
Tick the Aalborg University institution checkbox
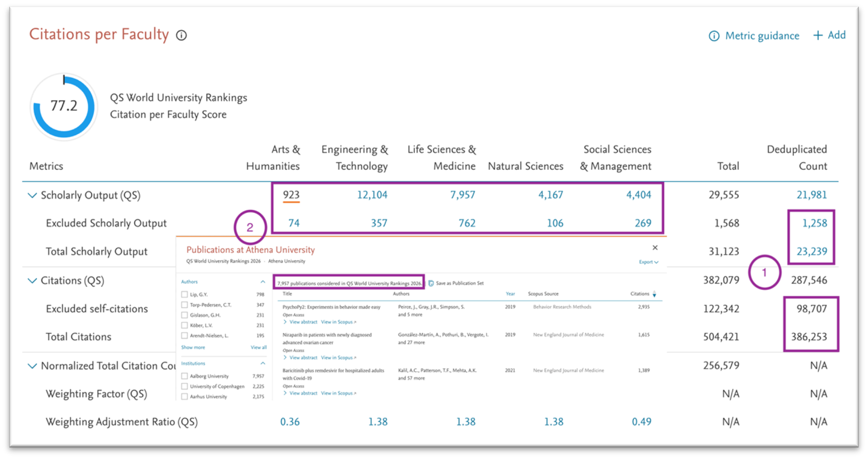tap(184, 377)
